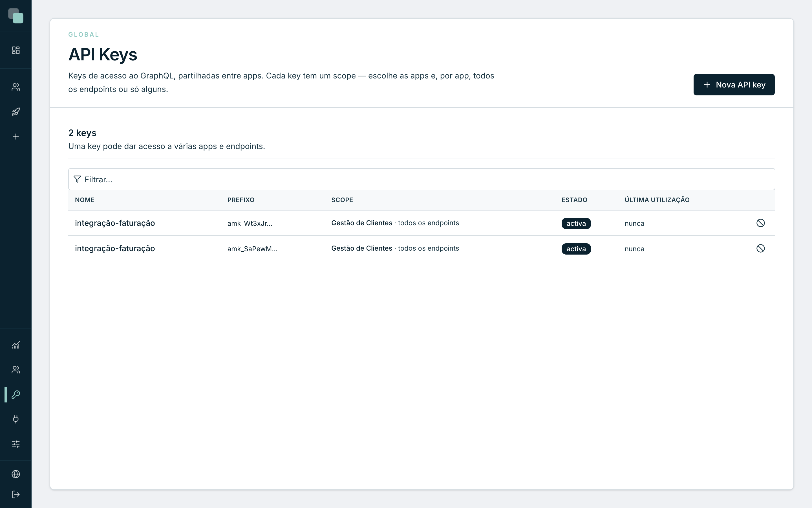This screenshot has height=508, width=812.
Task: Click the ESTADO column header
Action: tap(574, 200)
